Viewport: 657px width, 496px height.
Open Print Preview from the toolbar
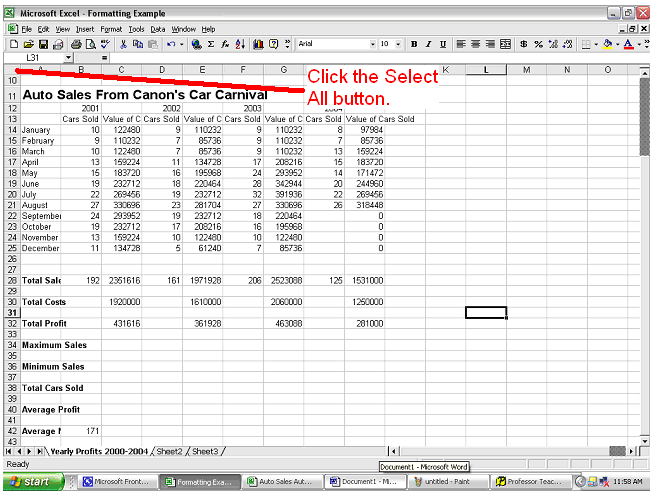[x=90, y=45]
